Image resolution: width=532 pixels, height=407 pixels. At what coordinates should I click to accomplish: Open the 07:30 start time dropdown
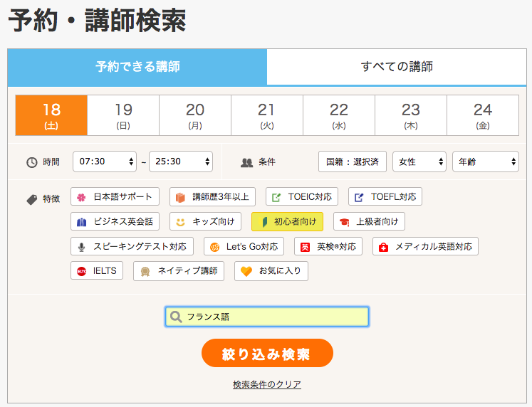(x=104, y=162)
